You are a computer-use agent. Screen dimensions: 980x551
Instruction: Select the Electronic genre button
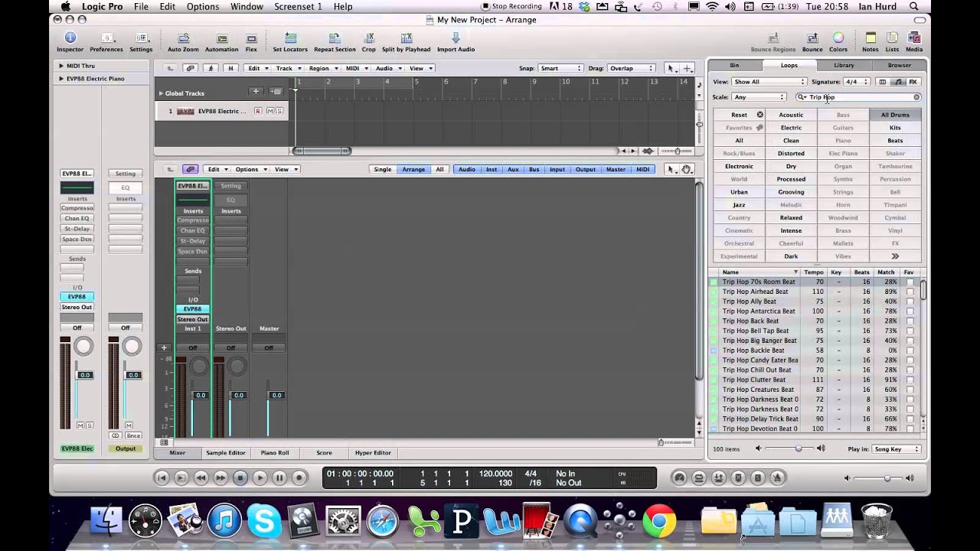[x=739, y=166]
